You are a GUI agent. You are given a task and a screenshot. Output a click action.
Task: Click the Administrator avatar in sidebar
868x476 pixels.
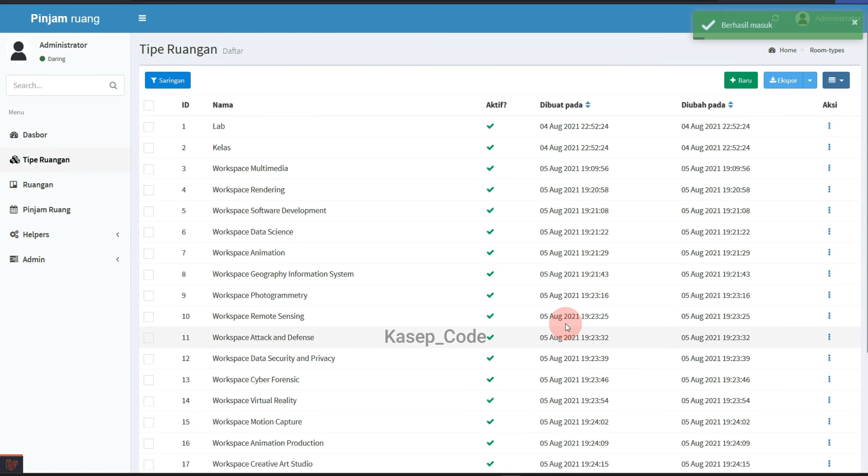18,51
